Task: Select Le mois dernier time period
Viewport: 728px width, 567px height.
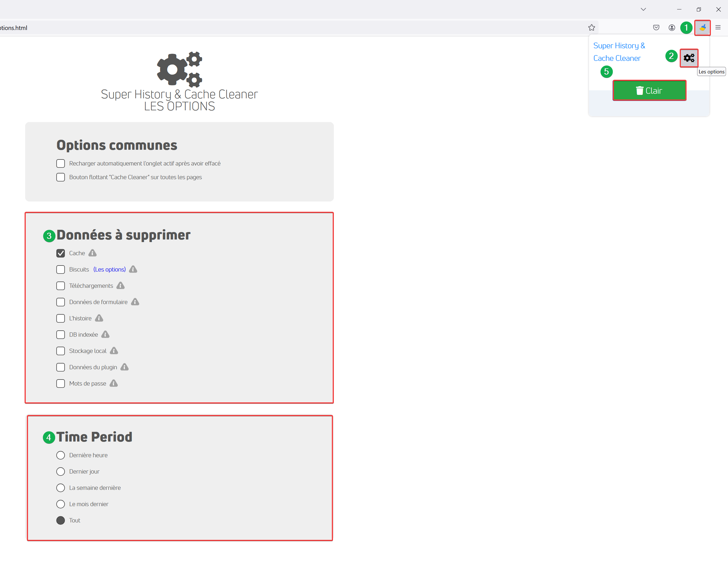Action: point(60,504)
